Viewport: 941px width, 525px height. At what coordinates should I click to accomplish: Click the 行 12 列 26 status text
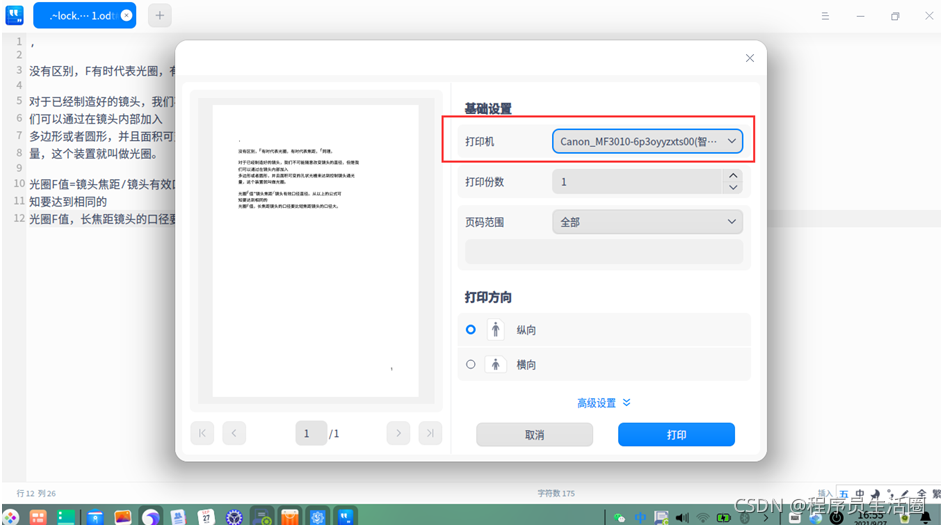point(36,493)
